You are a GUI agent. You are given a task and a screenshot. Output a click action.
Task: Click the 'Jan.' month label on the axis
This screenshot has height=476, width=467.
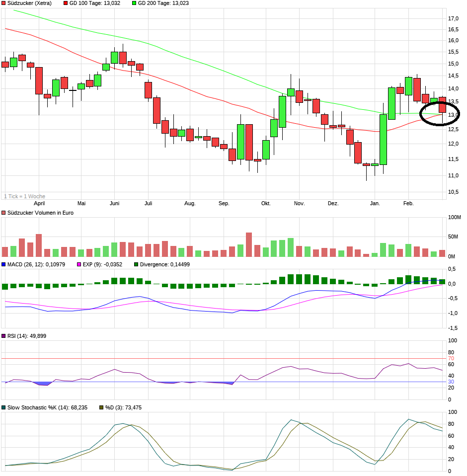pyautogui.click(x=375, y=203)
